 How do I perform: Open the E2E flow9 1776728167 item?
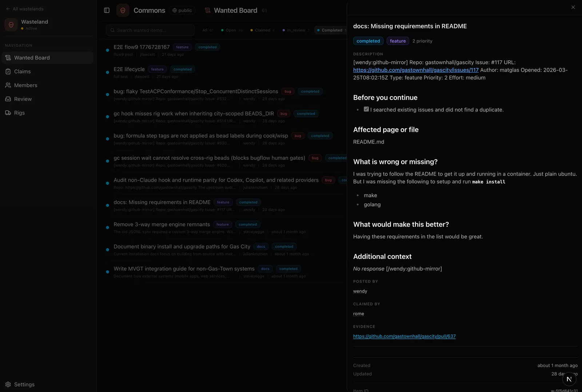coord(141,47)
